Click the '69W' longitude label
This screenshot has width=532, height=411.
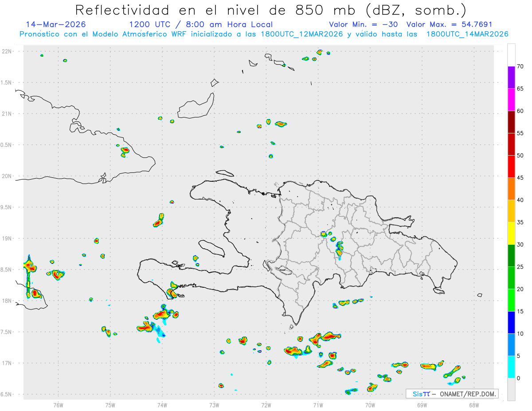point(422,405)
